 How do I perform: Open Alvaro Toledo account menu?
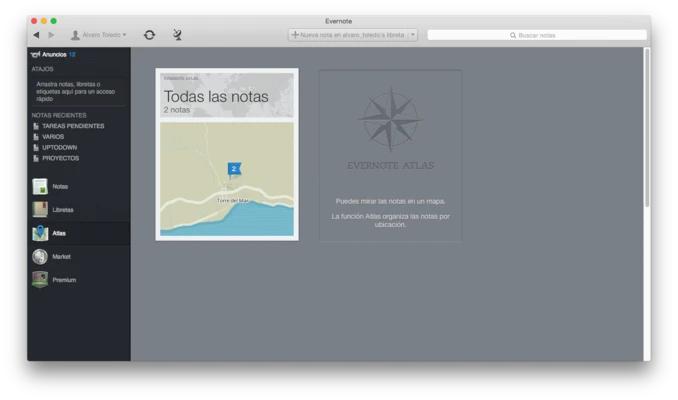click(x=99, y=35)
